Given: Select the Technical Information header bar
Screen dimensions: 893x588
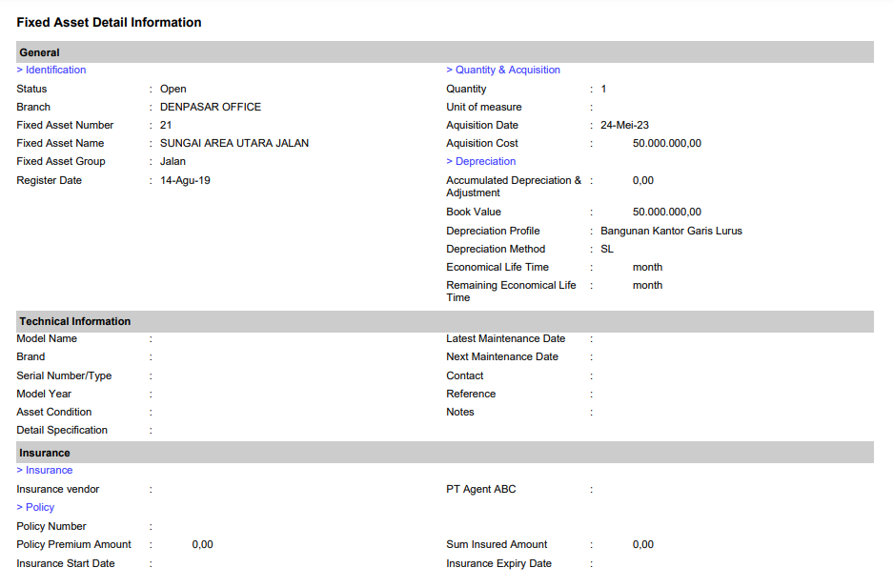Looking at the screenshot, I should pyautogui.click(x=445, y=321).
